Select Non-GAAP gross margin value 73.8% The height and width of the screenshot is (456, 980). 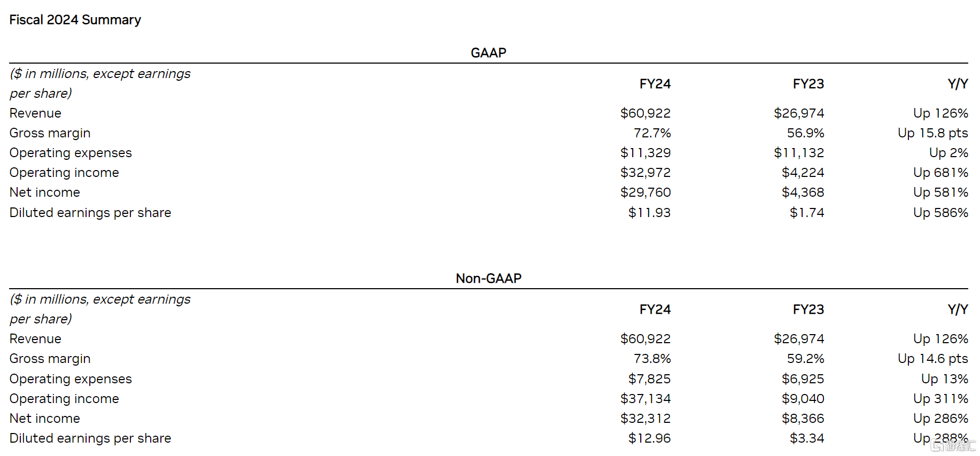(652, 359)
